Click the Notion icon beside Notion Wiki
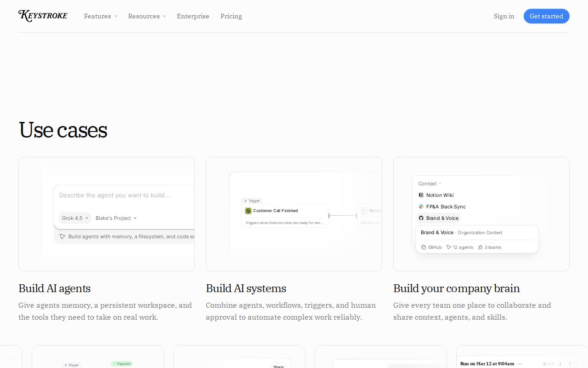This screenshot has width=588, height=368. 421,195
